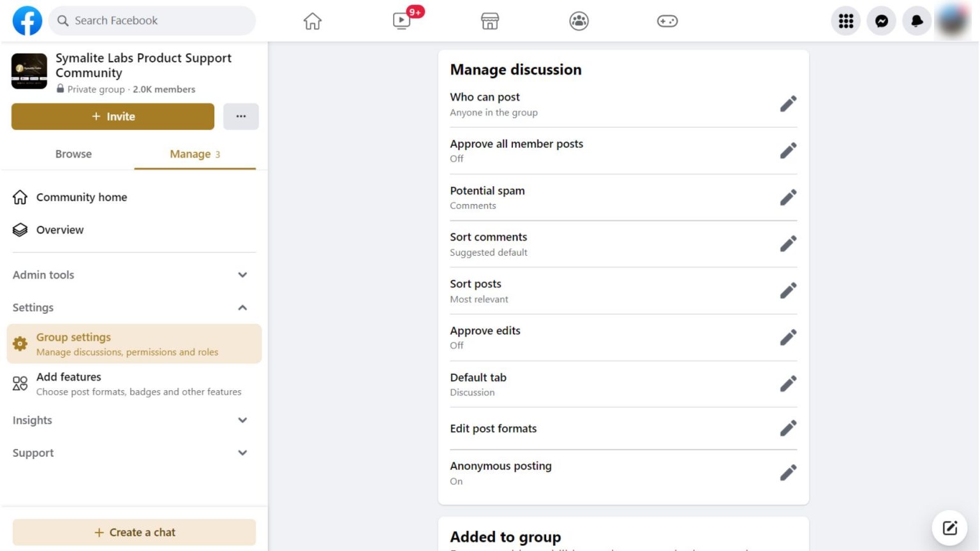
Task: Edit the Who can post setting
Action: pyautogui.click(x=789, y=103)
